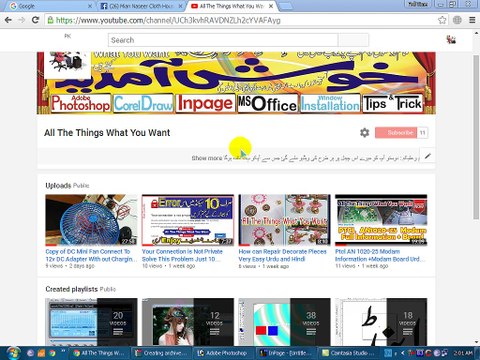Click the Uploads section heading
The image size is (480, 360).
(58, 185)
